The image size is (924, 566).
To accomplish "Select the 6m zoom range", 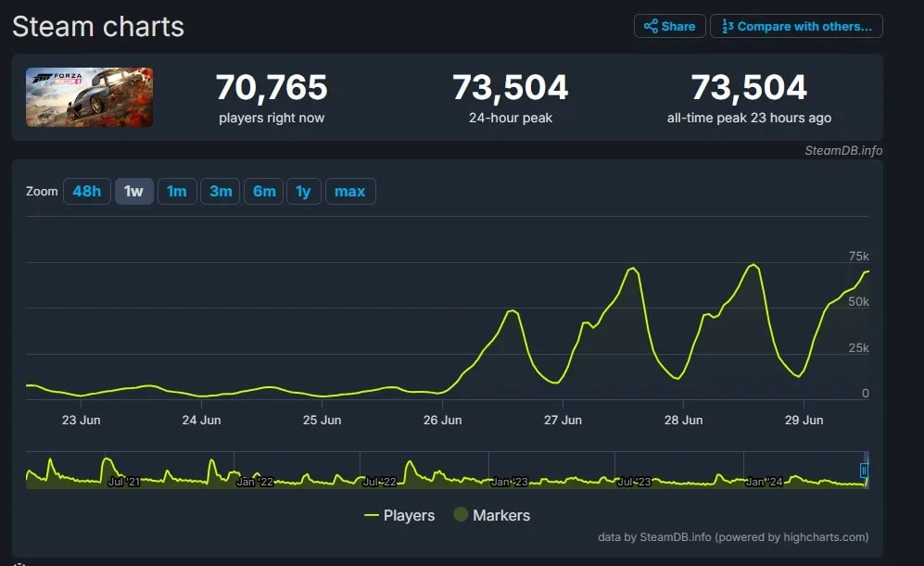I will 264,192.
